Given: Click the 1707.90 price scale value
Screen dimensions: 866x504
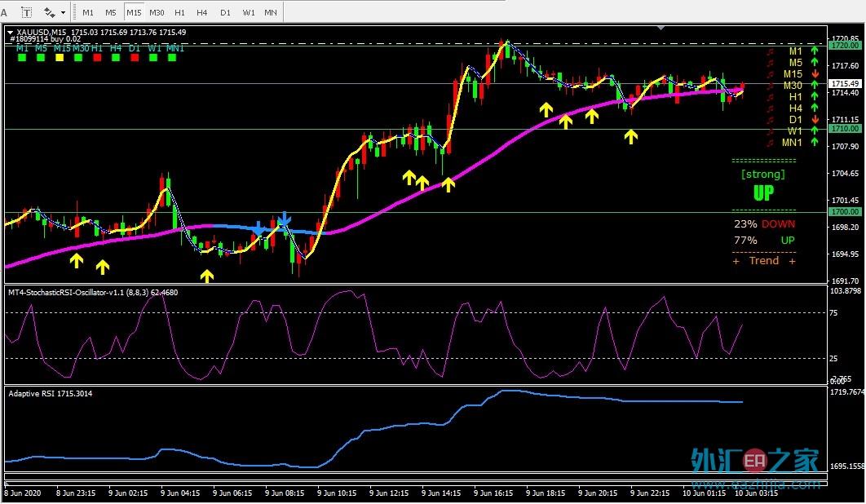Looking at the screenshot, I should pyautogui.click(x=845, y=147).
